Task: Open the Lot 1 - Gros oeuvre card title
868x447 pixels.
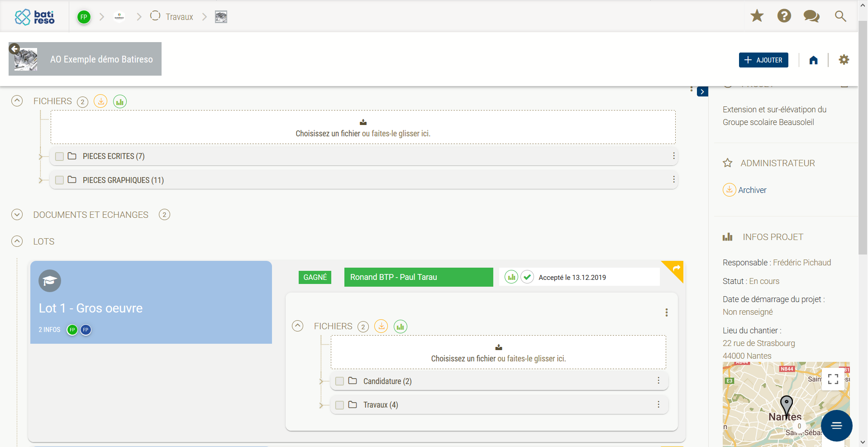Action: (x=91, y=308)
